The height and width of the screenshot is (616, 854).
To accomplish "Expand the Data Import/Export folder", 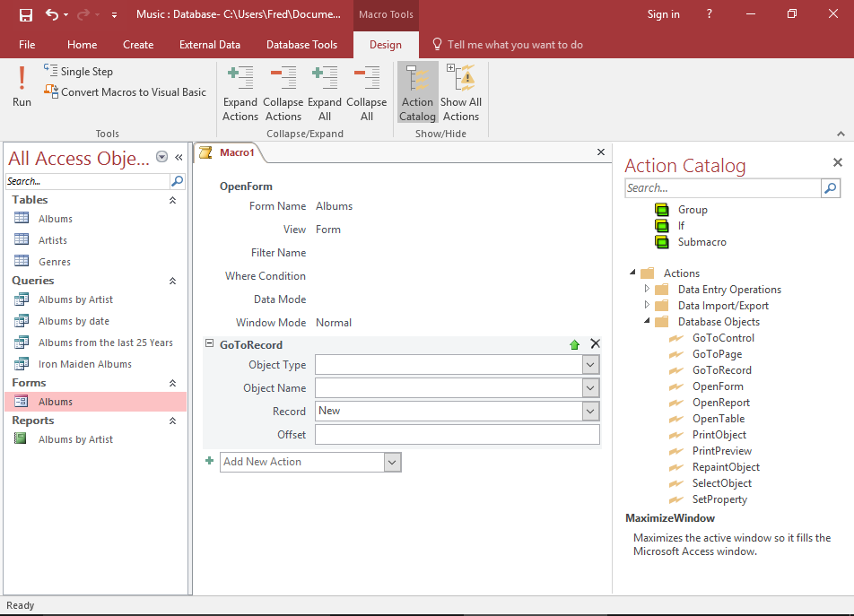I will tap(647, 305).
